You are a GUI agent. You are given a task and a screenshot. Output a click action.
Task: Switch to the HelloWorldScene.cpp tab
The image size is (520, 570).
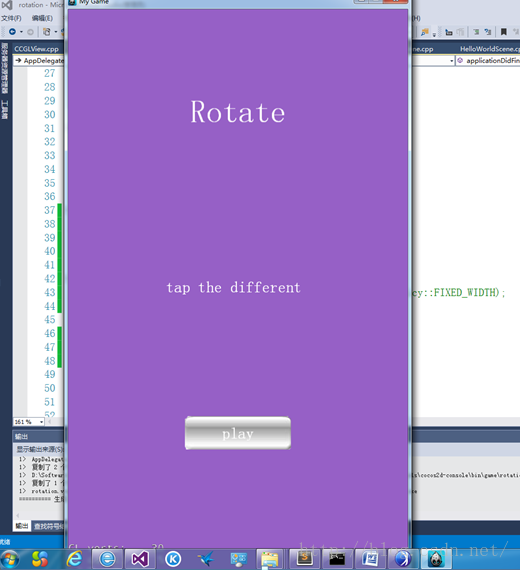click(489, 49)
